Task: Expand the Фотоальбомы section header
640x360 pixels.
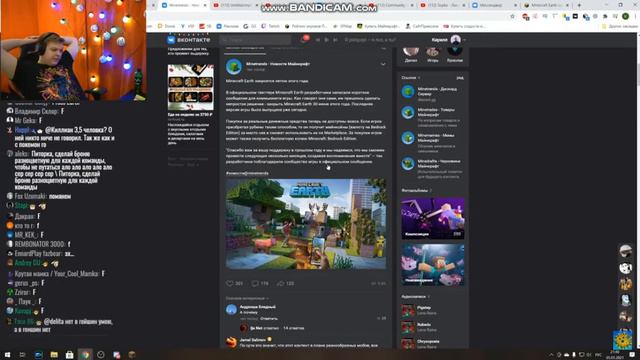Action: (416, 190)
